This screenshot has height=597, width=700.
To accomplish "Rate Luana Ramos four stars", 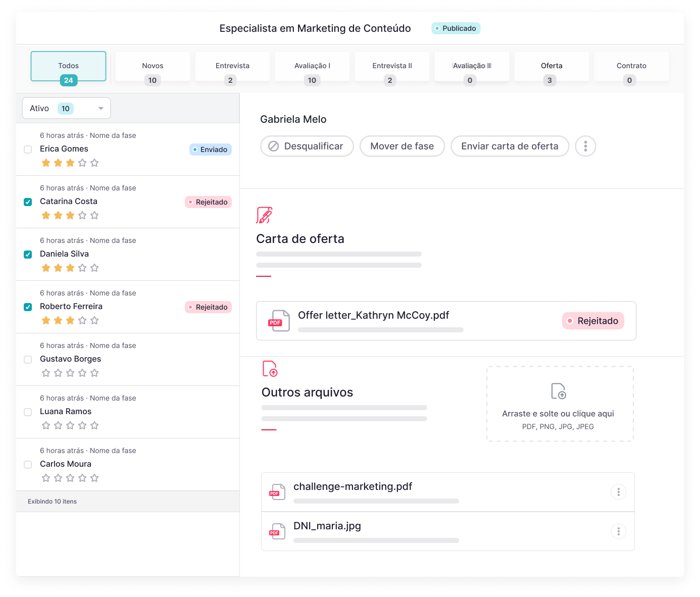I will [82, 425].
